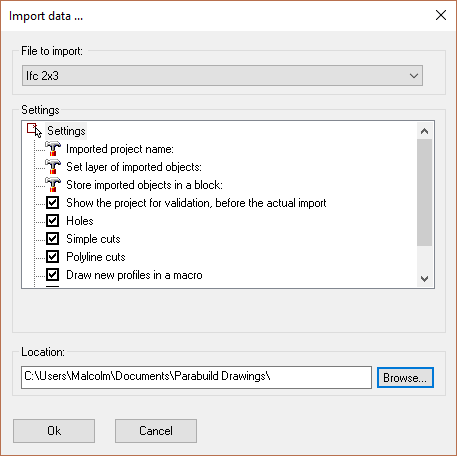The width and height of the screenshot is (457, 456).
Task: Disable the Simple cuts checkbox
Action: (x=53, y=239)
